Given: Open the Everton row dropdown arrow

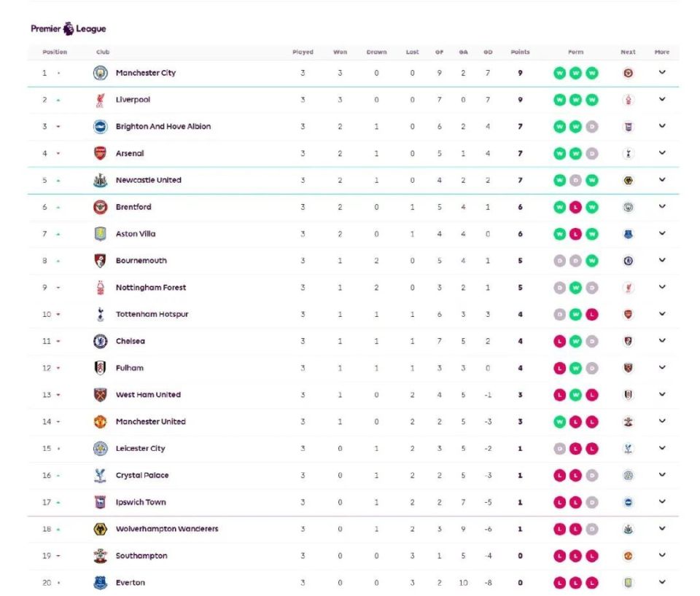Looking at the screenshot, I should click(662, 582).
